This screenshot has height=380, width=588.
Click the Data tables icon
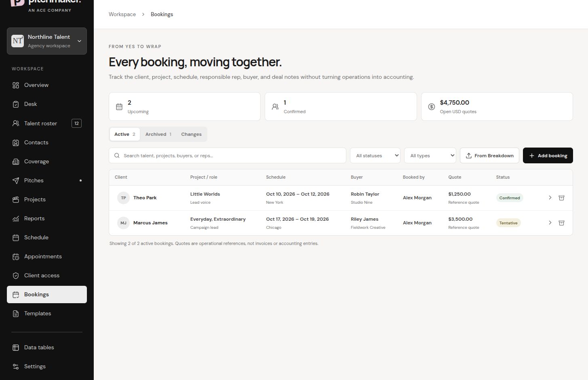(x=16, y=348)
